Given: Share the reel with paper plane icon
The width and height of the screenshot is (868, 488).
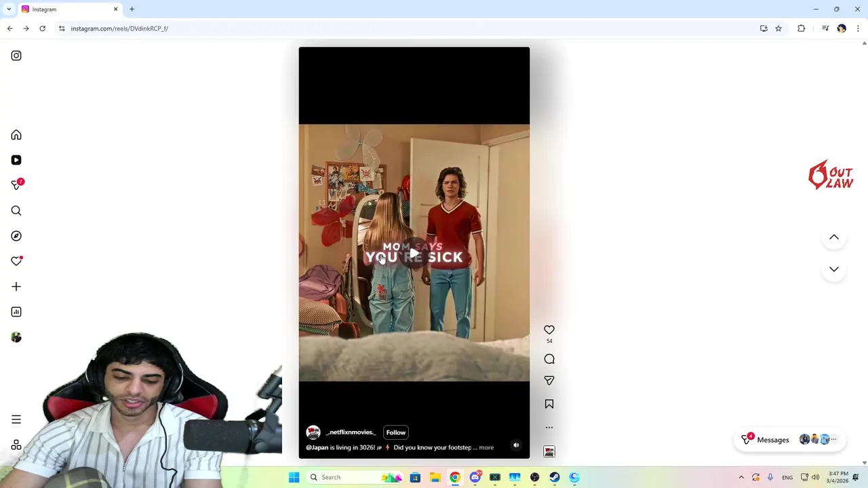Looking at the screenshot, I should tap(549, 381).
